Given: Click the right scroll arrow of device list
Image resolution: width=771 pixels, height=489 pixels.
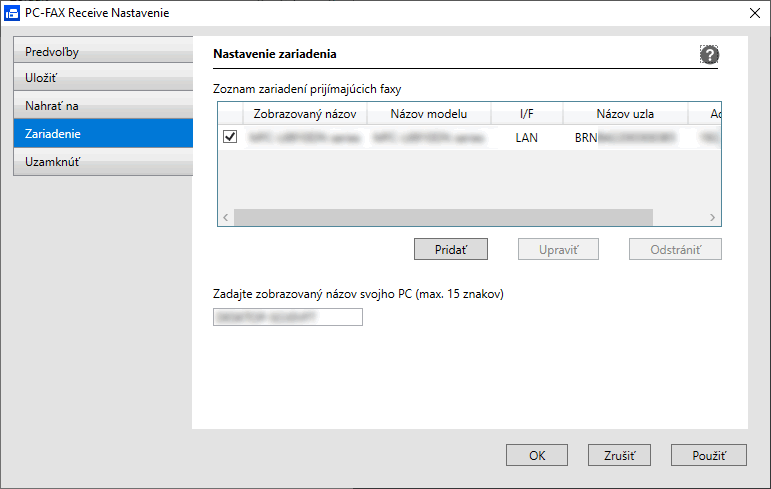Looking at the screenshot, I should pos(712,217).
